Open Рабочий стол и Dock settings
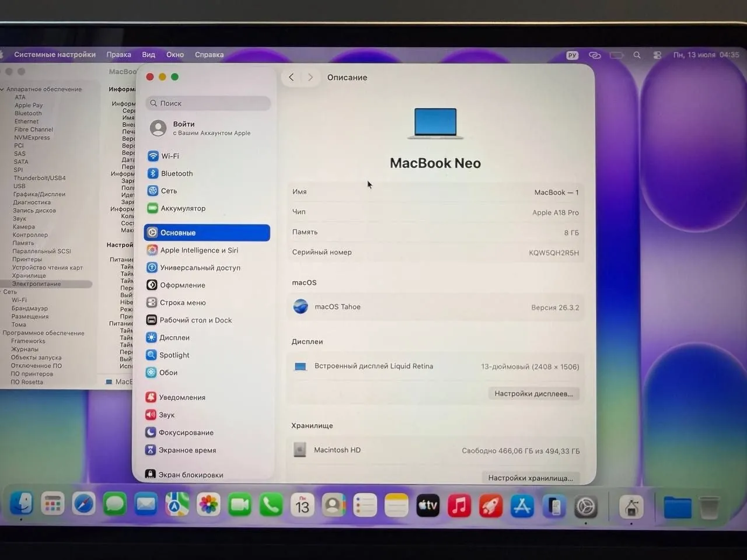 point(207,320)
